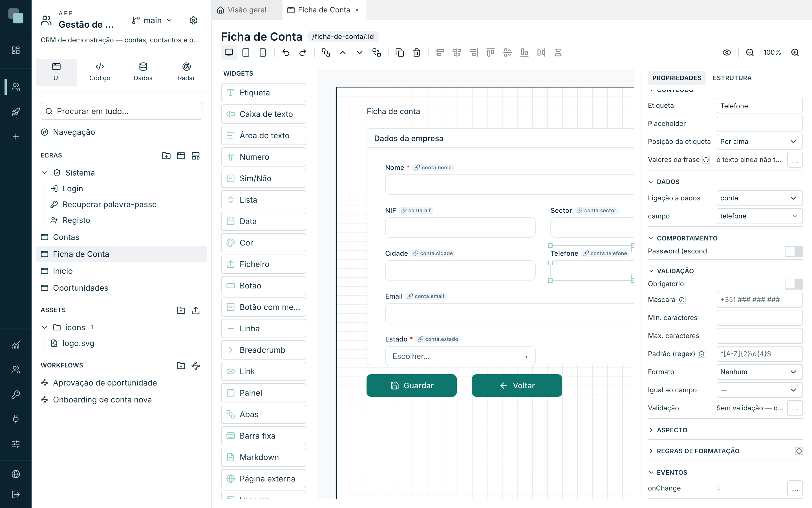Switch to the Radar tab
This screenshot has height=508, width=812.
point(186,72)
